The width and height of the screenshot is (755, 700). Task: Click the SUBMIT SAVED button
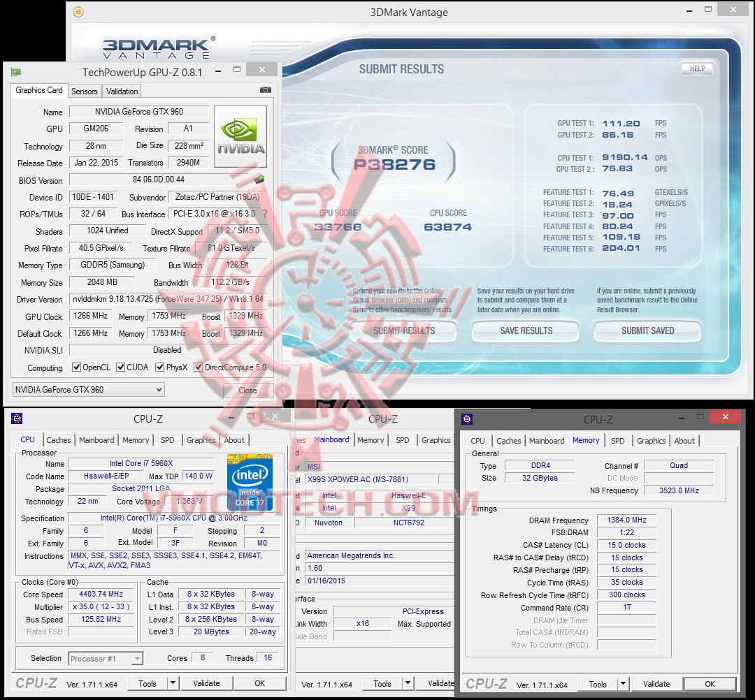(x=647, y=331)
